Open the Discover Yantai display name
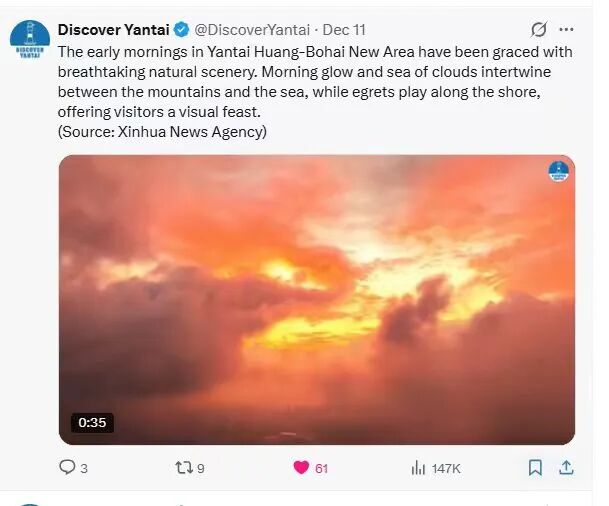This screenshot has height=506, width=609. [x=113, y=29]
